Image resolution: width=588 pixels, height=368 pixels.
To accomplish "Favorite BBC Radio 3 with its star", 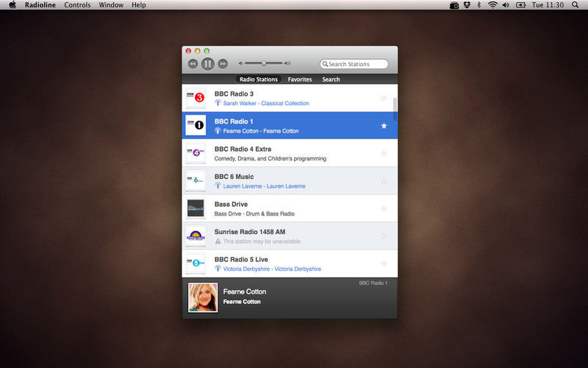I will tap(384, 98).
